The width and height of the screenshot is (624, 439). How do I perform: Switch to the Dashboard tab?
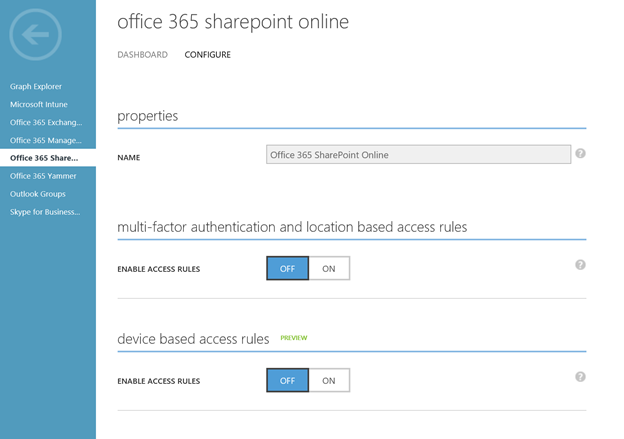142,55
